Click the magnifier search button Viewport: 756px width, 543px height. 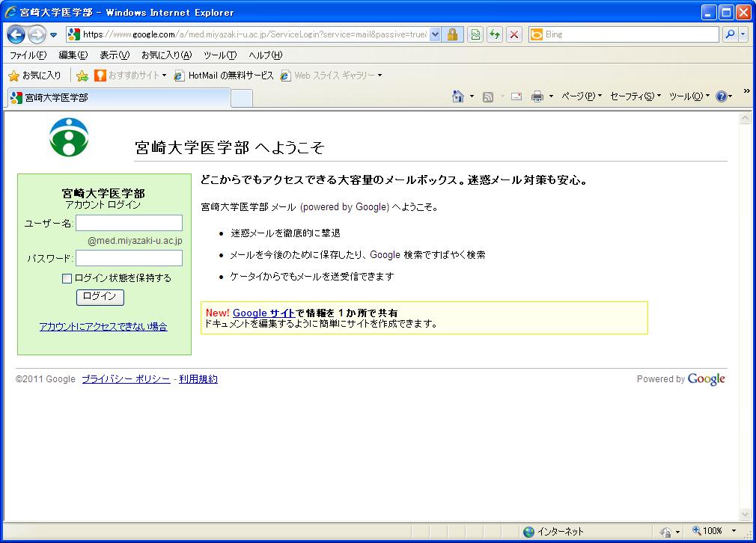(x=731, y=34)
